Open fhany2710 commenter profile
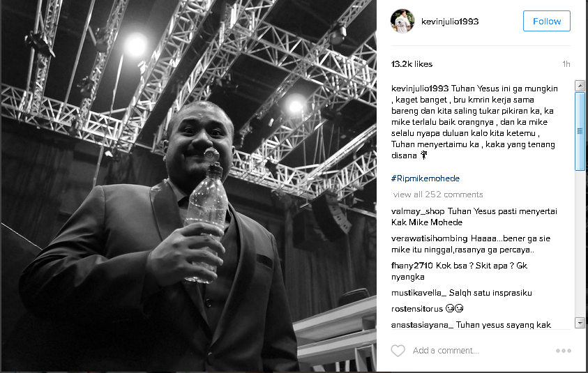 (412, 266)
